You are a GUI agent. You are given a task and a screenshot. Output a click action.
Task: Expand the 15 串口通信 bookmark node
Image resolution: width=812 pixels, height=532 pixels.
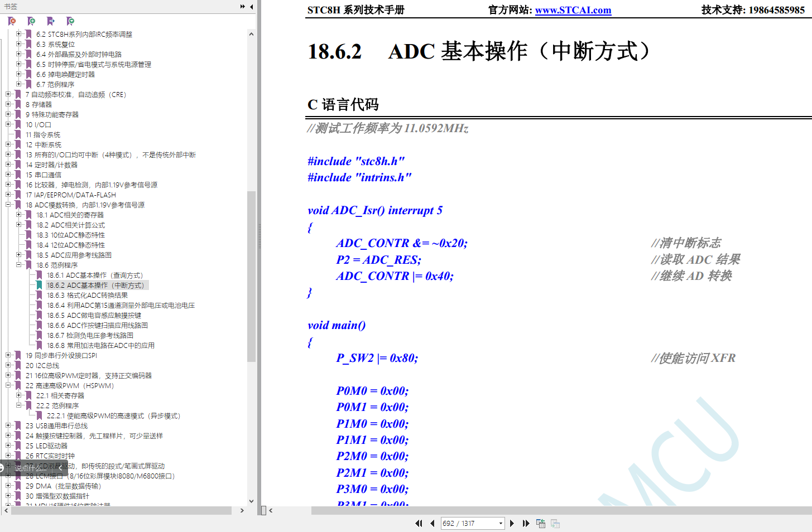8,175
